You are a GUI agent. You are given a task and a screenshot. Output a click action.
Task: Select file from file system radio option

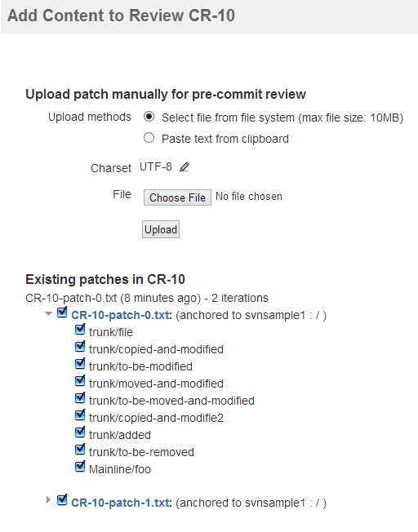(149, 117)
